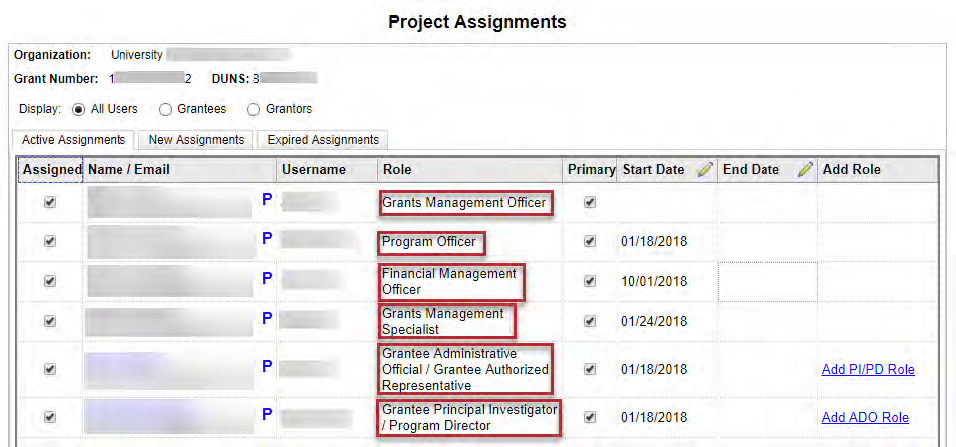The width and height of the screenshot is (956, 447).
Task: Choose the Grantors display filter
Action: (253, 109)
